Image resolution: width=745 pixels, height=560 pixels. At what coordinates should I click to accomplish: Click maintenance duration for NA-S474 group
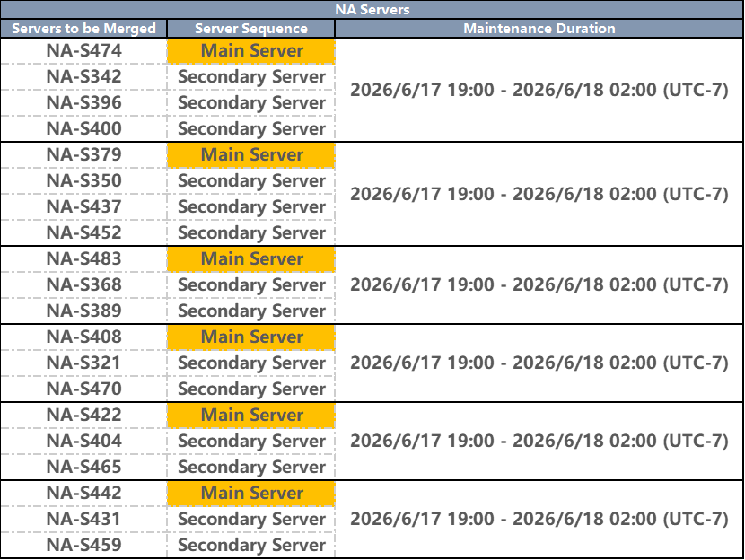(539, 90)
